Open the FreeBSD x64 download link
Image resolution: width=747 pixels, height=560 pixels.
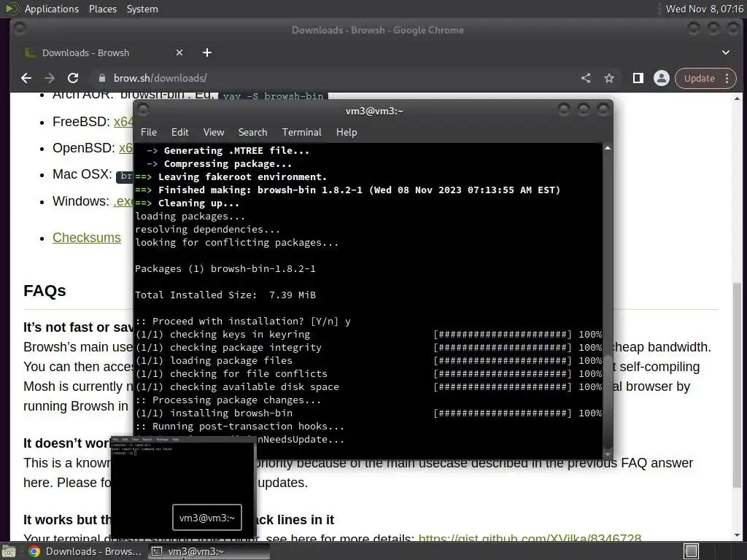(123, 122)
